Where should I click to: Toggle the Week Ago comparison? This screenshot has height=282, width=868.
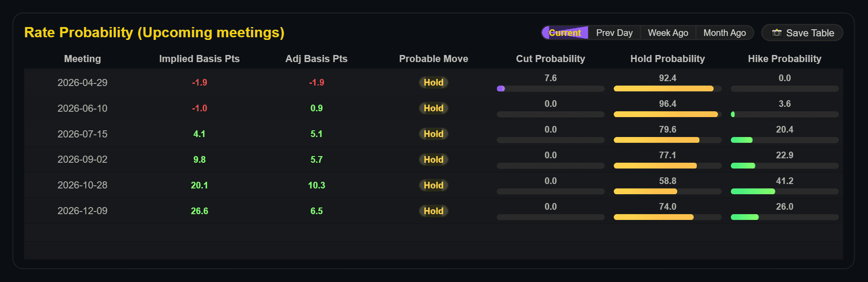pyautogui.click(x=668, y=32)
